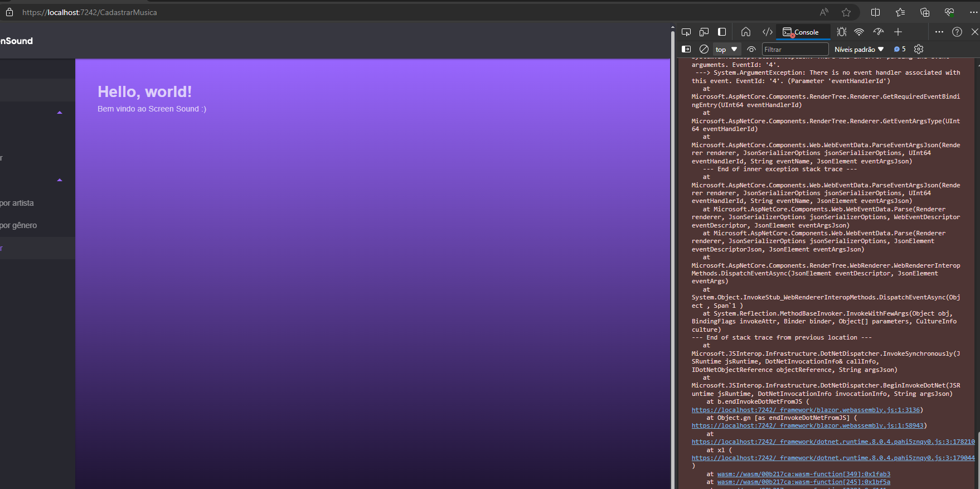
Task: Open browser essentials heart icon
Action: click(949, 12)
